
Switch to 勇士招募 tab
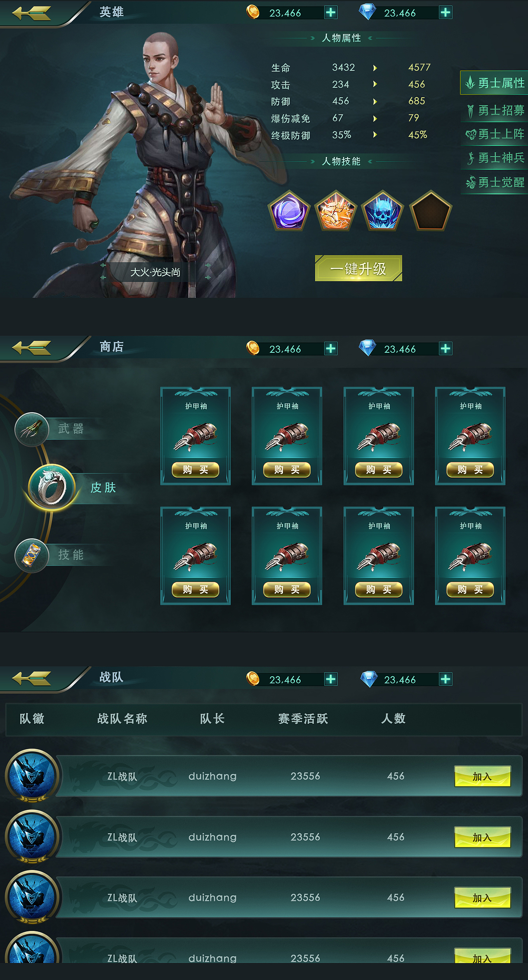click(x=494, y=110)
